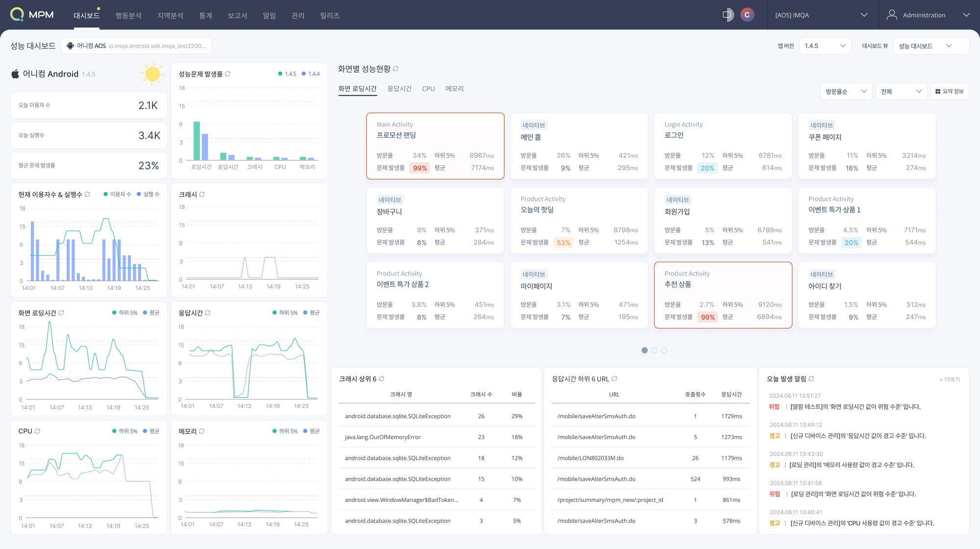Screen dimensions: 980x549
Task: Open the 지역분석 menu
Action: 170,16
